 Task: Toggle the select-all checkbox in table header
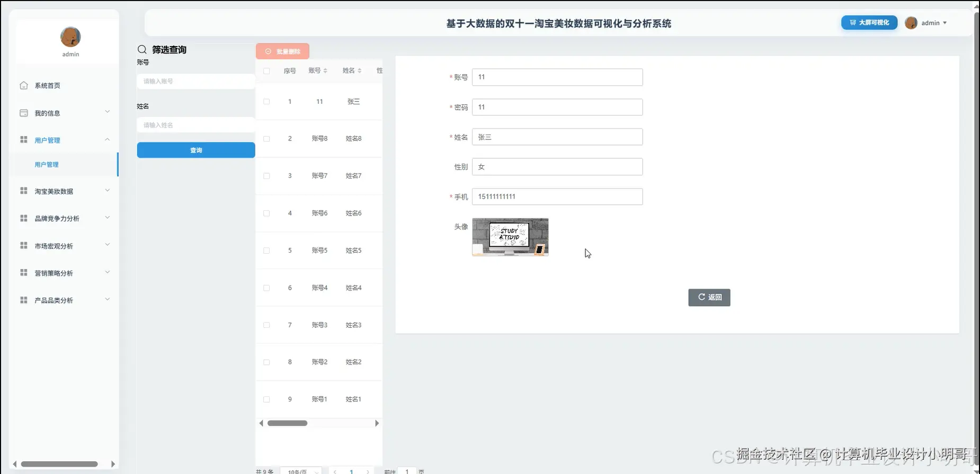pyautogui.click(x=266, y=71)
